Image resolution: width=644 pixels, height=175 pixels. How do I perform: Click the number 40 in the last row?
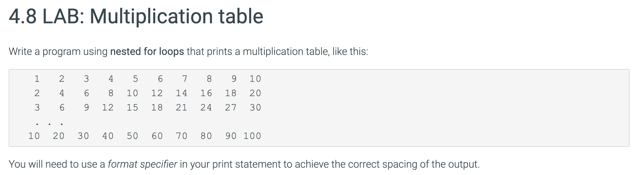[108, 136]
